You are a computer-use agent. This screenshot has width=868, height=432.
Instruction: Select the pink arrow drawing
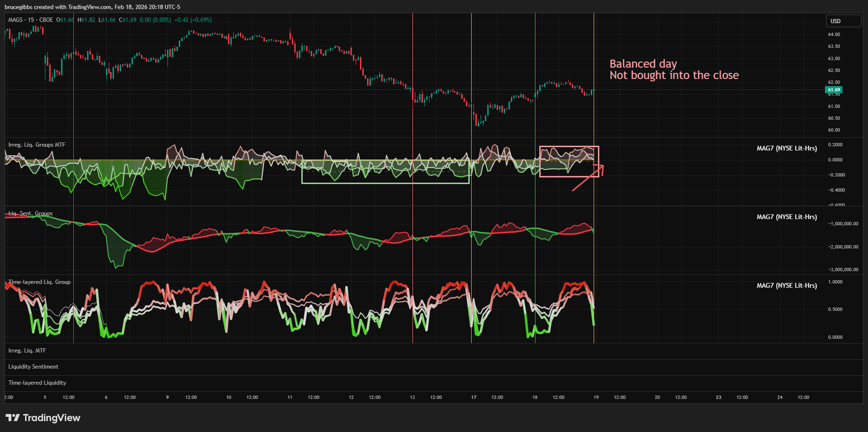click(x=587, y=179)
